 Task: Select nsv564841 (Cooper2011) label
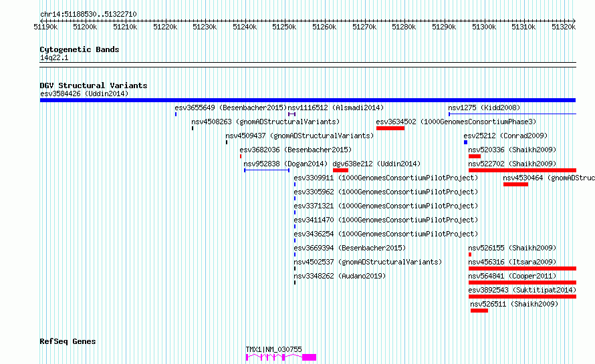[512, 276]
